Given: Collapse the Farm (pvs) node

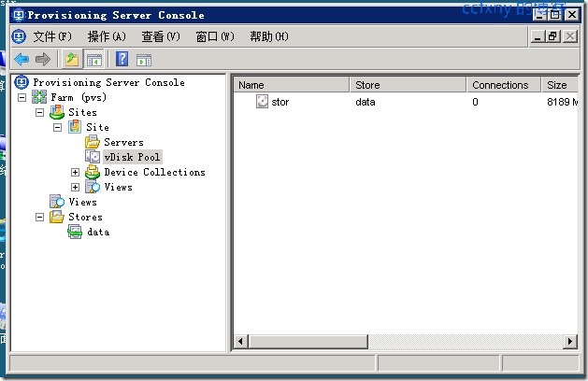Looking at the screenshot, I should pos(22,98).
